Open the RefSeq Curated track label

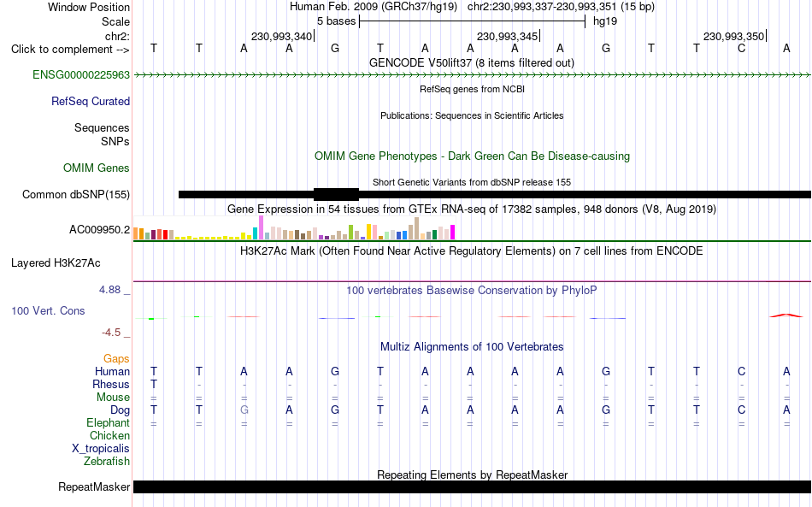point(90,102)
